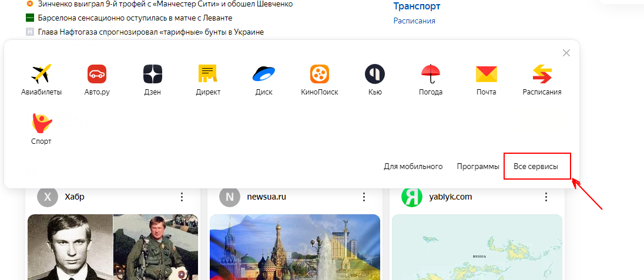This screenshot has width=644, height=280.
Task: Open the КиноПоиск film reel icon
Action: [x=320, y=75]
